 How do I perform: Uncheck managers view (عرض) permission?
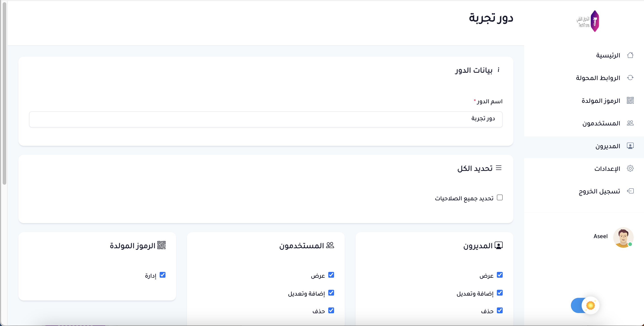point(500,275)
